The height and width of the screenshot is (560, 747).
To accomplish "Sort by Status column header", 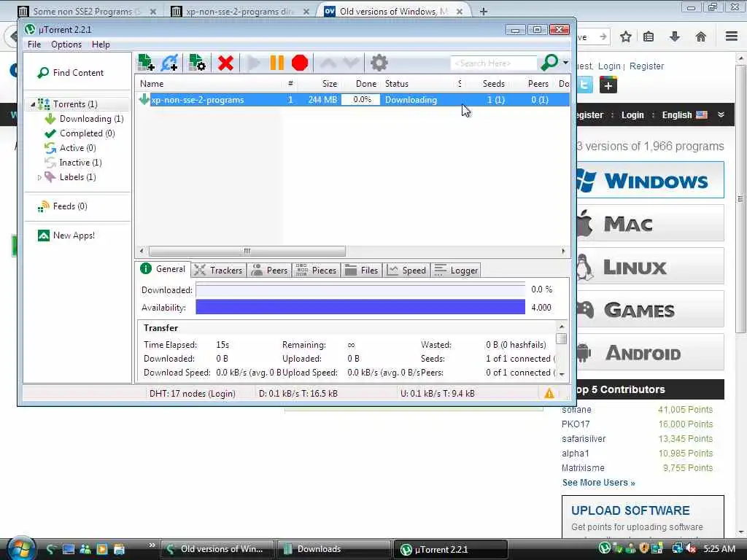I will coord(396,84).
